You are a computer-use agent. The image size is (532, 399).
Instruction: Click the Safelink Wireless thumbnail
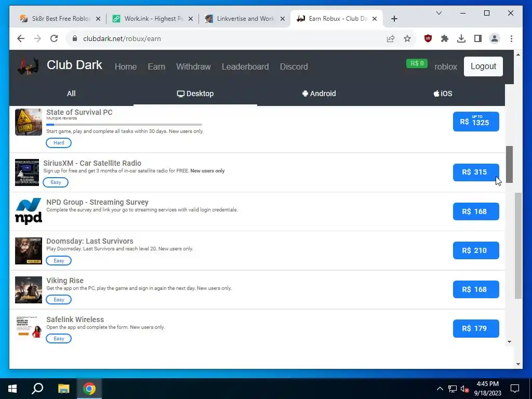click(x=29, y=327)
